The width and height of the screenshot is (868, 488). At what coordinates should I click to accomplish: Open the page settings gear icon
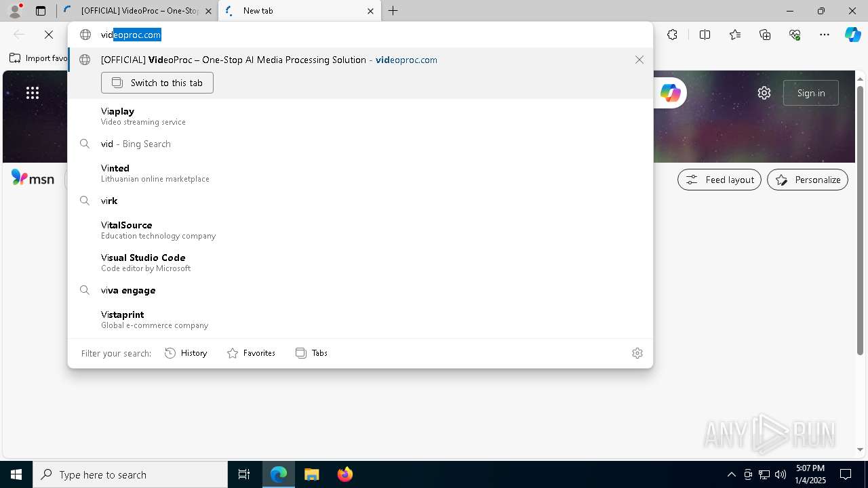(x=764, y=93)
